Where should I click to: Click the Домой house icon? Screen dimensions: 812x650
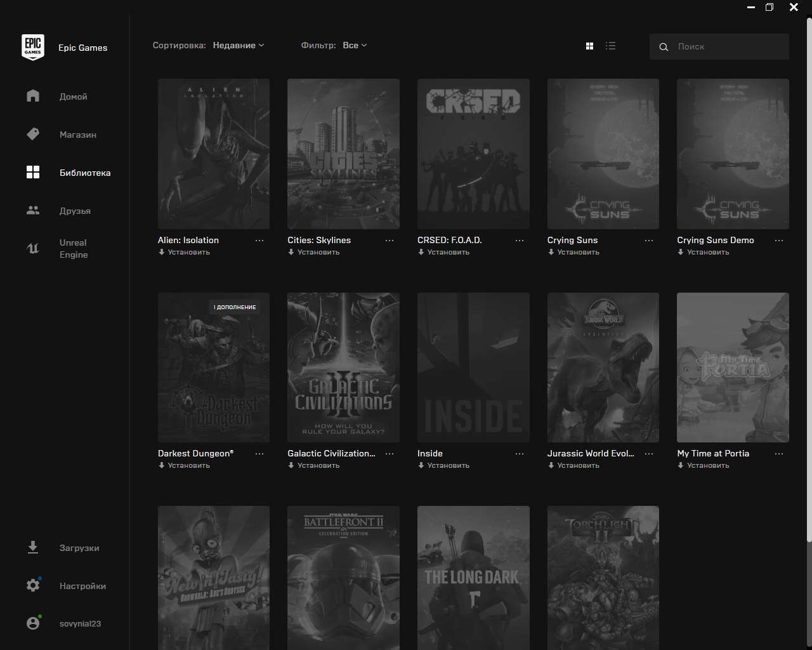(33, 96)
